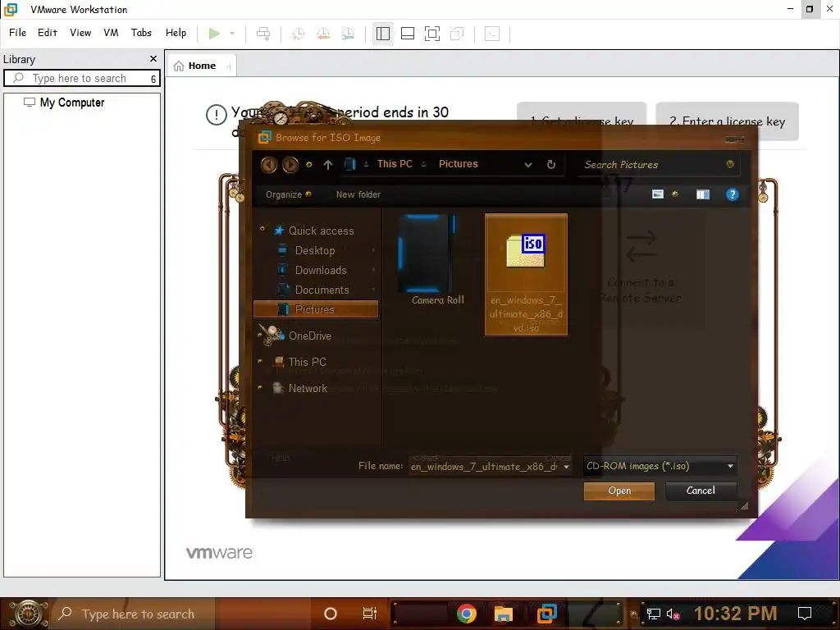The width and height of the screenshot is (840, 630).
Task: Collapse Quick access tree node
Action: [262, 229]
